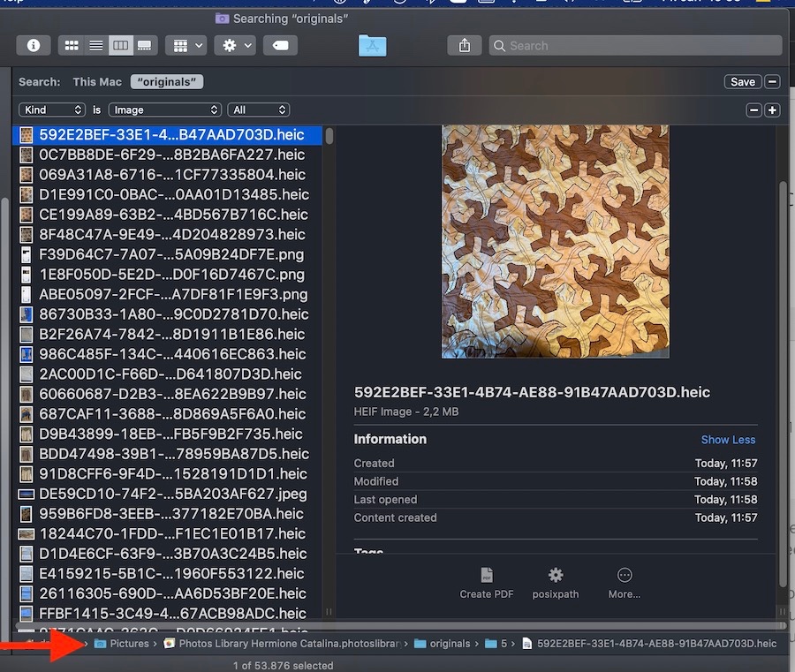795x672 pixels.
Task: Click the Create PDF quick action
Action: point(486,583)
